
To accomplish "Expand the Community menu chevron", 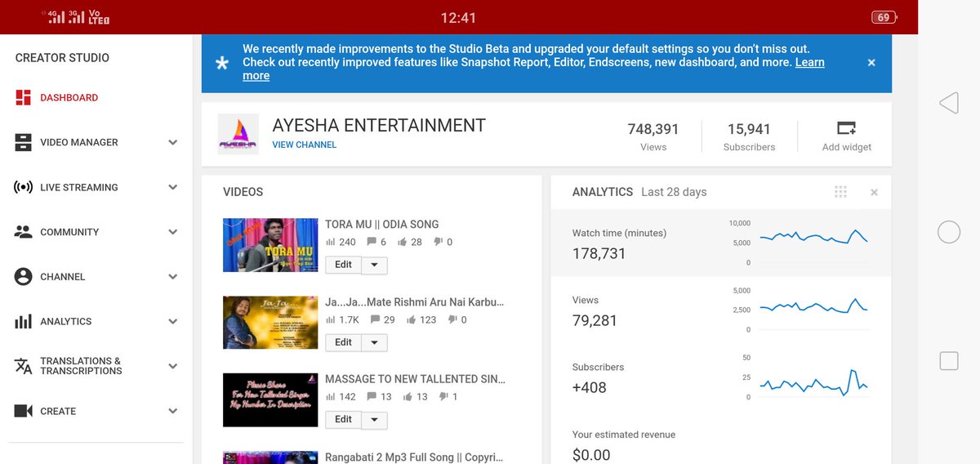I will pyautogui.click(x=173, y=232).
